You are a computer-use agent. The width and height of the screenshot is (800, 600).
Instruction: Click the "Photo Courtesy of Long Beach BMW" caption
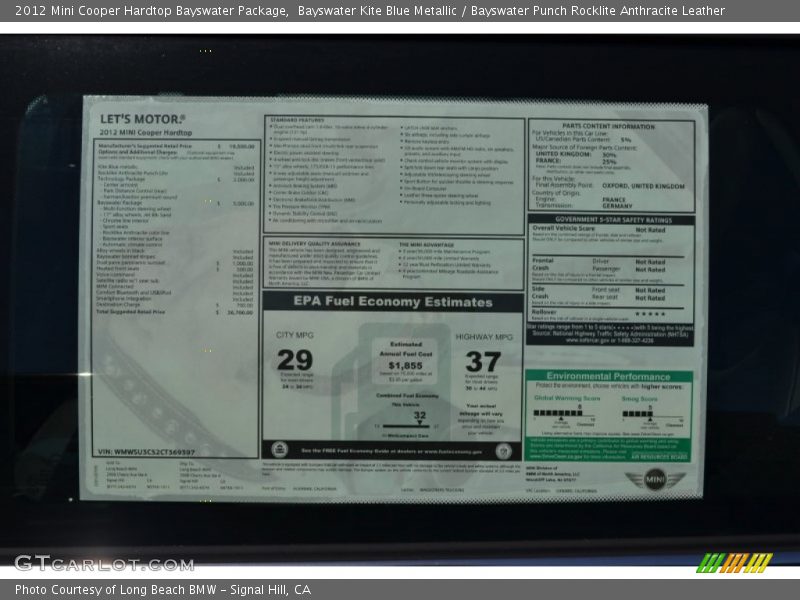click(x=163, y=590)
